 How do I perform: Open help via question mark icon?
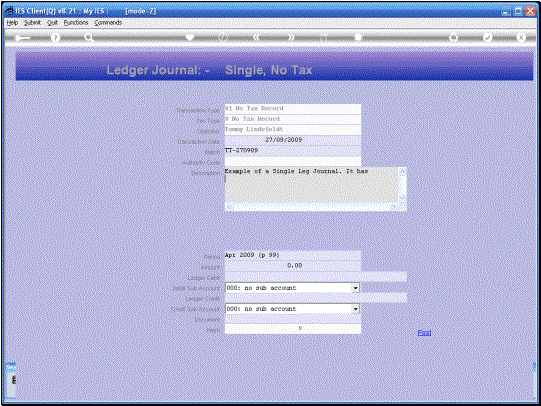(55, 37)
